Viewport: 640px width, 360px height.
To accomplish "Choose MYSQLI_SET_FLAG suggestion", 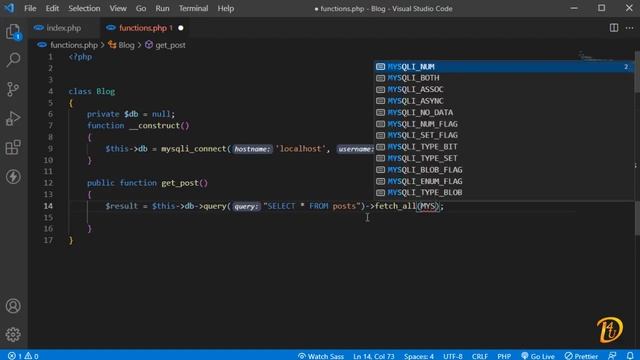I will click(x=504, y=135).
